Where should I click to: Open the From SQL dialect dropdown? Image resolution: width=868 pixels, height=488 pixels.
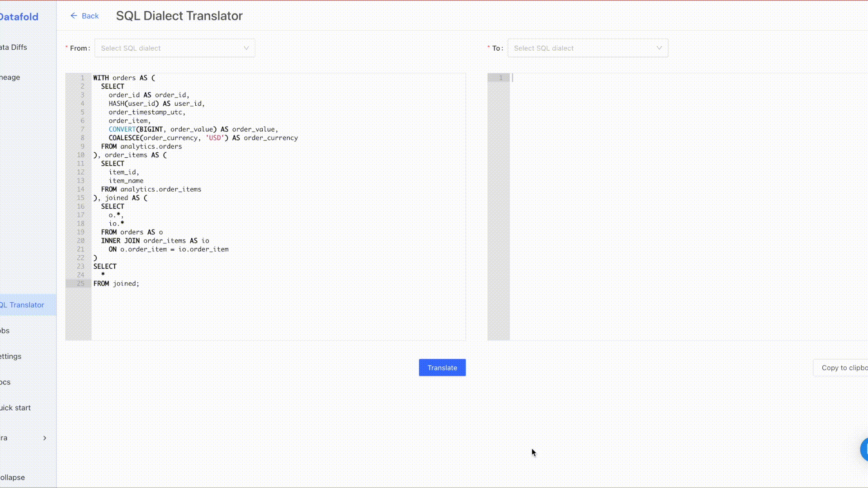pyautogui.click(x=175, y=48)
